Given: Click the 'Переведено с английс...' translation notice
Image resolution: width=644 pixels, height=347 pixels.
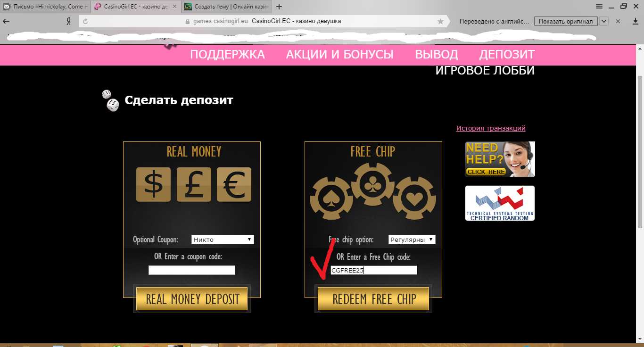Looking at the screenshot, I should pyautogui.click(x=495, y=21).
